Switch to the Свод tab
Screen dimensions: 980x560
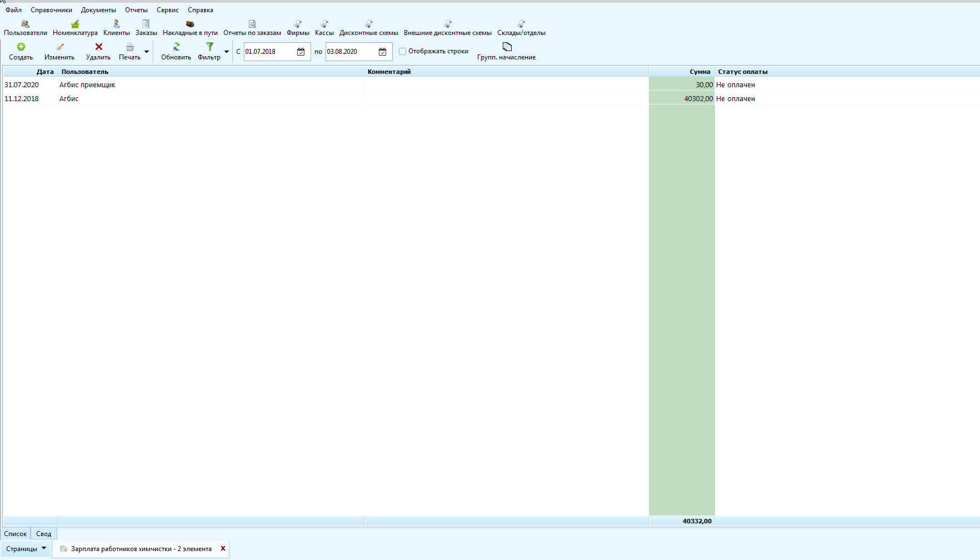pos(44,534)
